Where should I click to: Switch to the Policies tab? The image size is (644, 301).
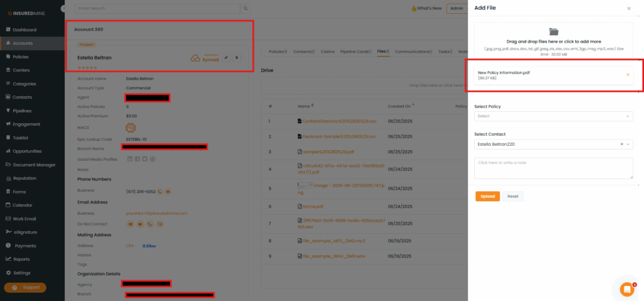[278, 52]
